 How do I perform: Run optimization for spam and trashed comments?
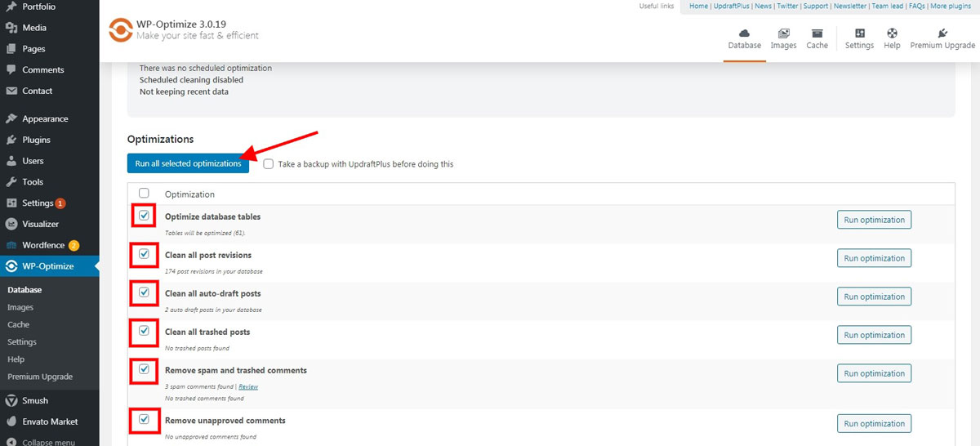point(874,373)
